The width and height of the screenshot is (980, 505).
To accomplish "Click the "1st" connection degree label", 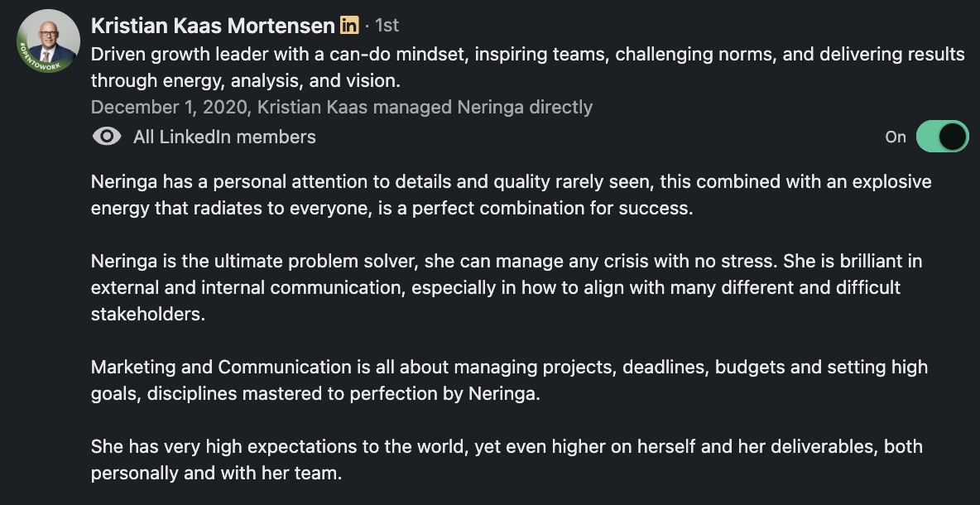I will 387,26.
